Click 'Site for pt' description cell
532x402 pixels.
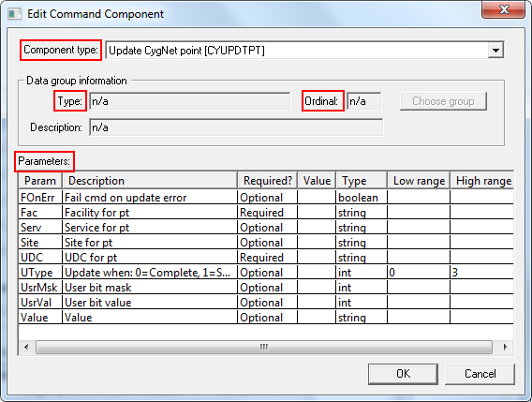pos(150,243)
